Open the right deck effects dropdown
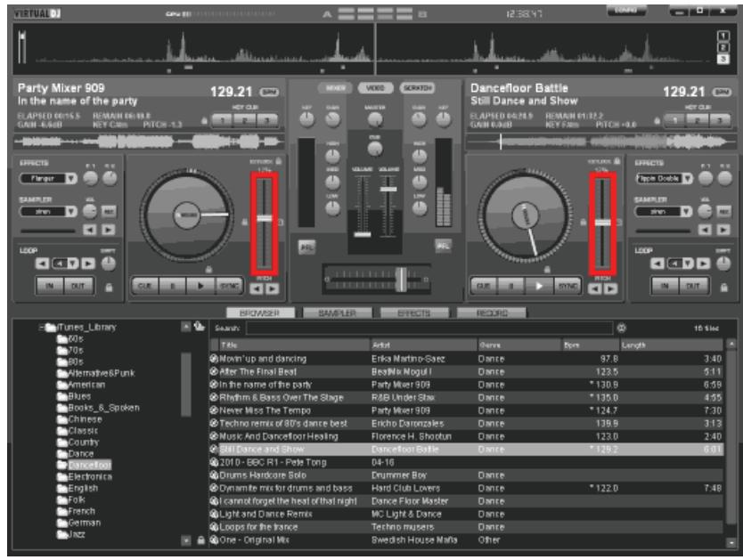 [x=687, y=178]
